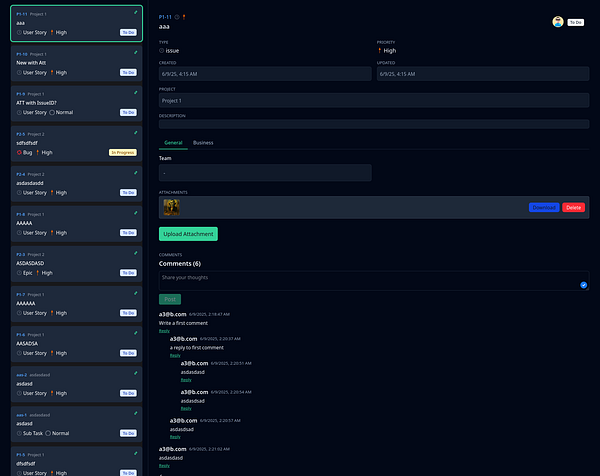Image resolution: width=600 pixels, height=476 pixels.
Task: Click the edit pencil icon on card P1-11
Action: pos(135,13)
